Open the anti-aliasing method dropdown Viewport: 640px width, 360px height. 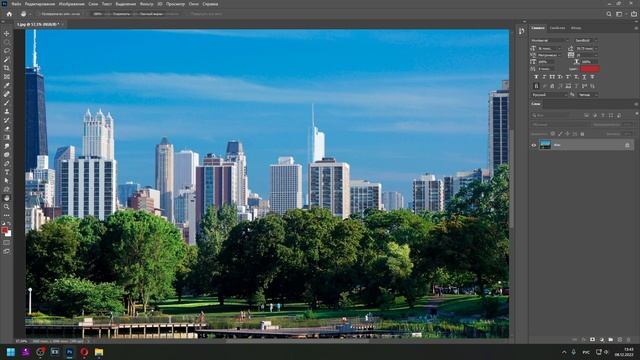coord(588,95)
